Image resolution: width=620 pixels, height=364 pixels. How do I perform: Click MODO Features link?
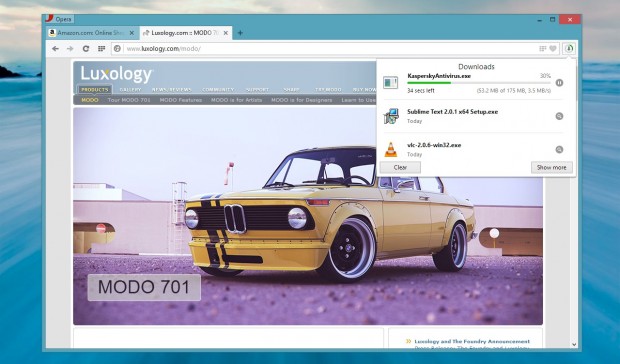181,100
